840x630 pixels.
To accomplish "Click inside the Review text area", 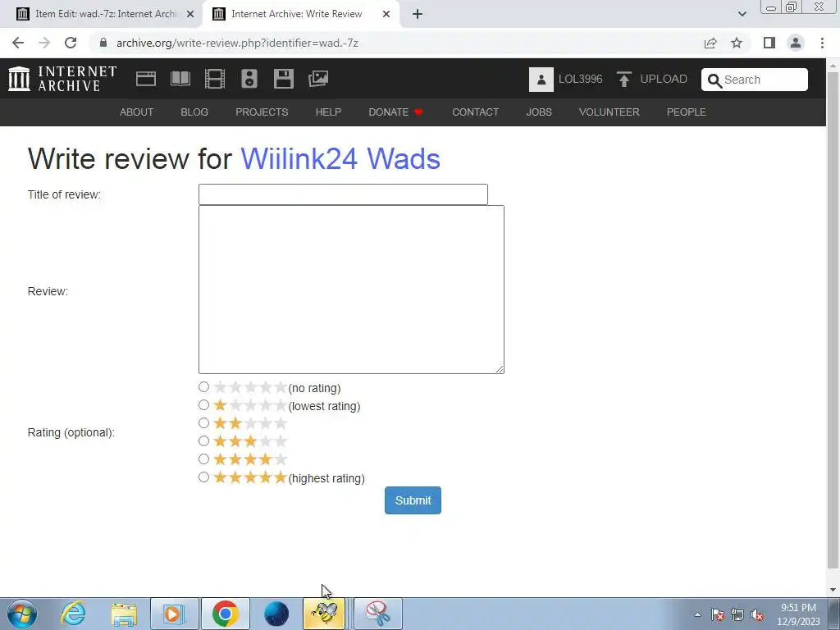I will click(x=351, y=290).
